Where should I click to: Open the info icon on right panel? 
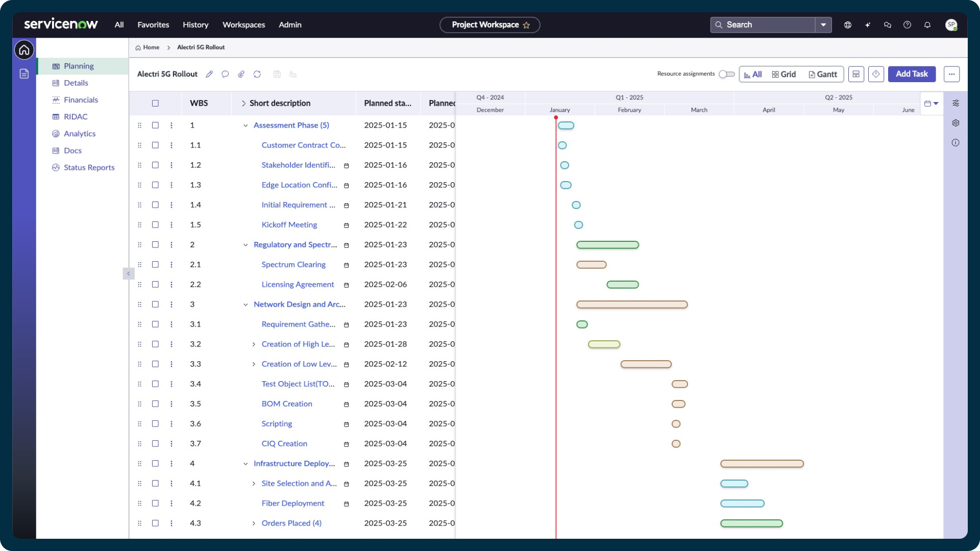pos(955,143)
